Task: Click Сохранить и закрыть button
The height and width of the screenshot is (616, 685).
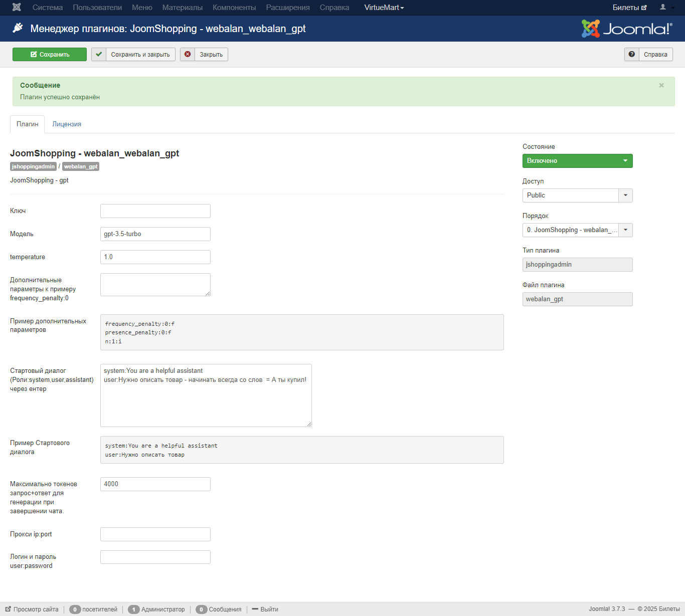Action: tap(133, 54)
